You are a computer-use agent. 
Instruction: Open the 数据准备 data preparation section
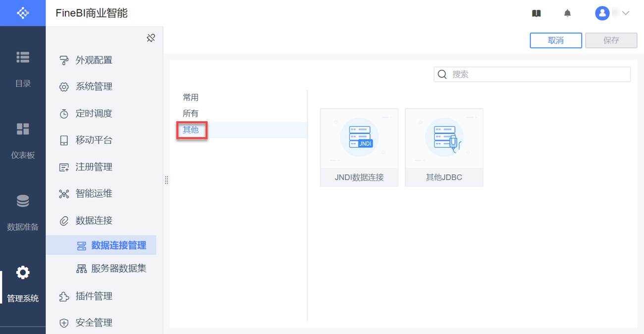pyautogui.click(x=23, y=213)
